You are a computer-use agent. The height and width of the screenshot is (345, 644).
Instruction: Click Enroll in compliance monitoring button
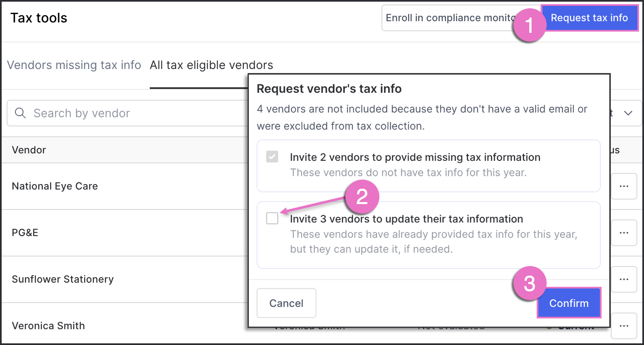click(x=451, y=18)
